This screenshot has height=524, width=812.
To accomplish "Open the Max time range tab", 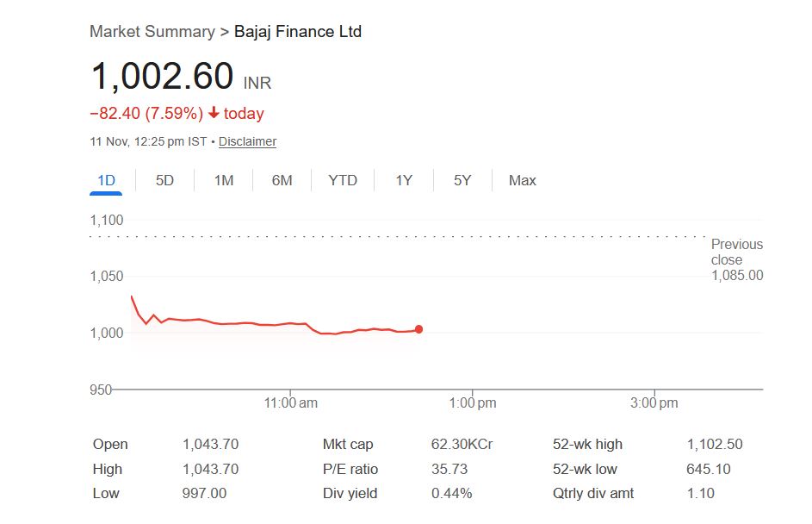I will pos(523,180).
